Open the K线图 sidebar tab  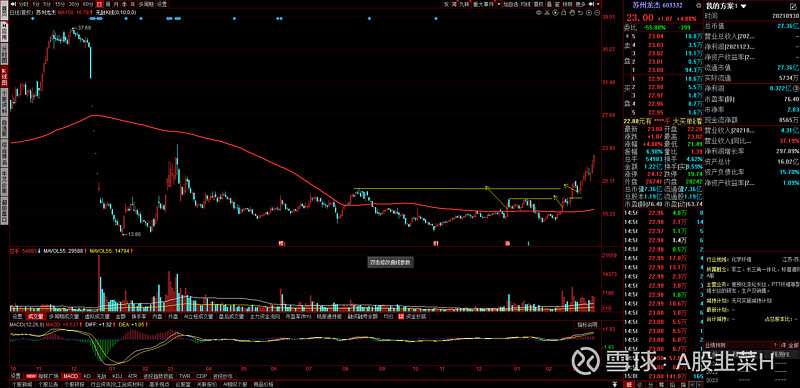4,76
